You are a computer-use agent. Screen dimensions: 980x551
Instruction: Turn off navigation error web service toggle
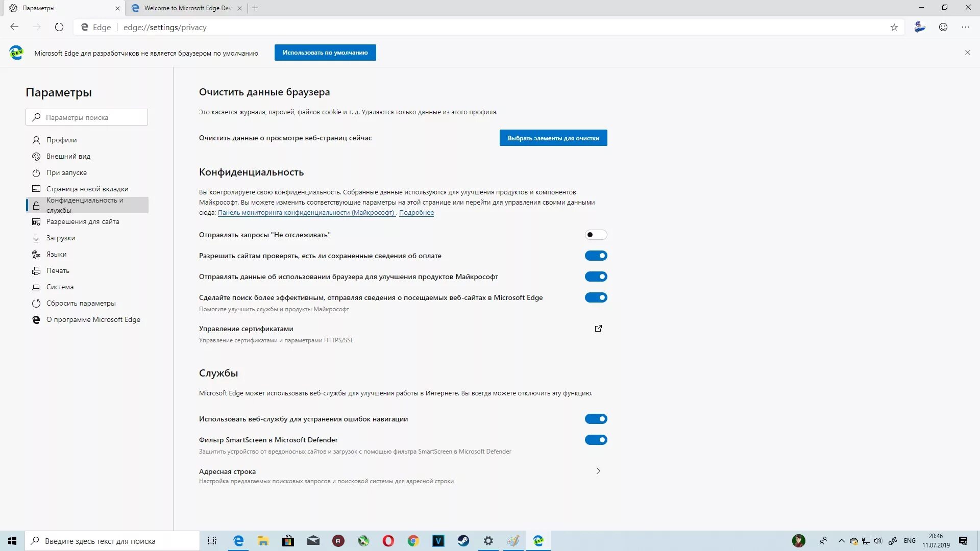[x=596, y=419]
